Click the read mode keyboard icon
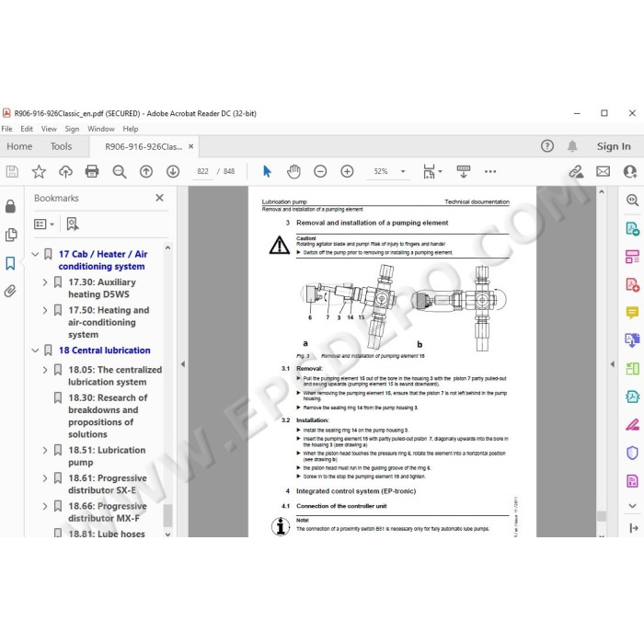The width and height of the screenshot is (644, 644). point(464,171)
